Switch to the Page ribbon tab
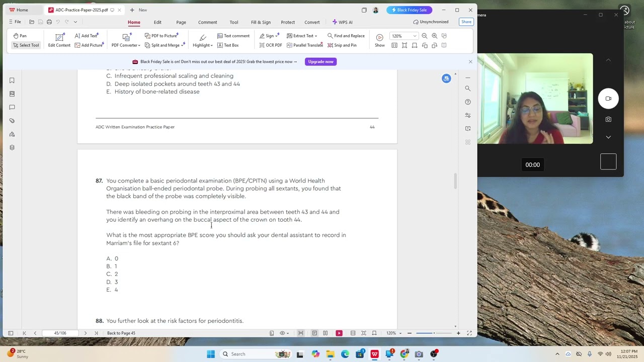Screen dimensions: 644x362 click(181, 22)
